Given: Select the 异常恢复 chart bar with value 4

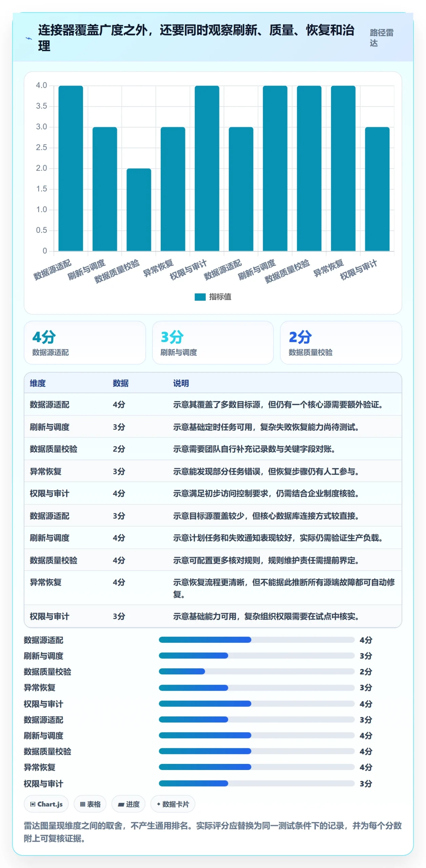Looking at the screenshot, I should (343, 168).
